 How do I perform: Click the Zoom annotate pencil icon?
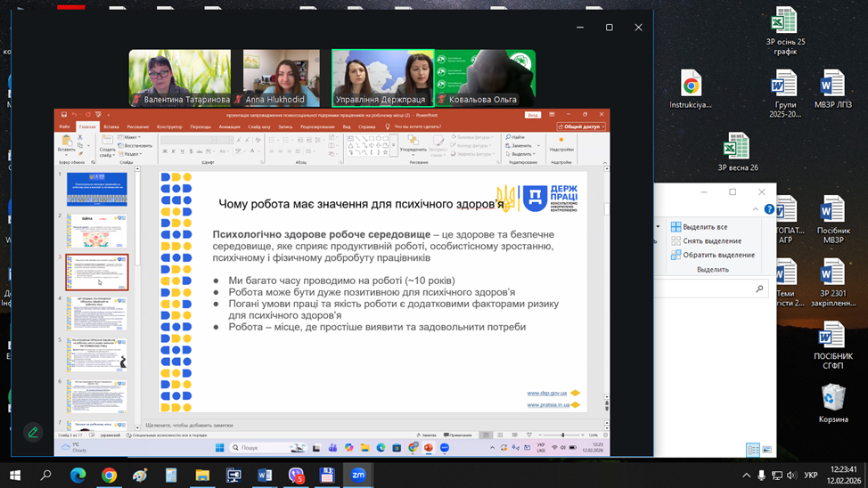[x=33, y=433]
